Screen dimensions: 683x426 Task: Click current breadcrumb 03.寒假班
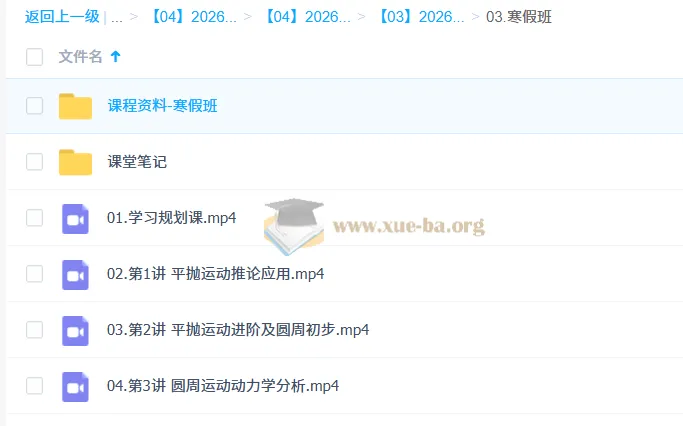click(519, 17)
